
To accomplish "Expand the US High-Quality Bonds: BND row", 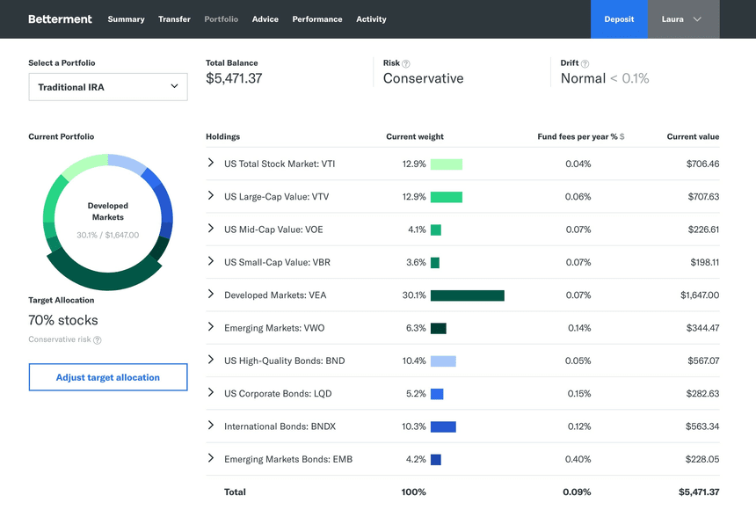I will pos(211,360).
